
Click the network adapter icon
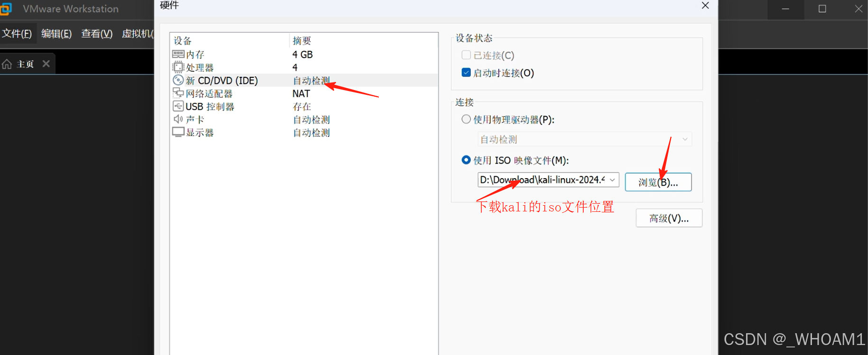click(x=178, y=93)
